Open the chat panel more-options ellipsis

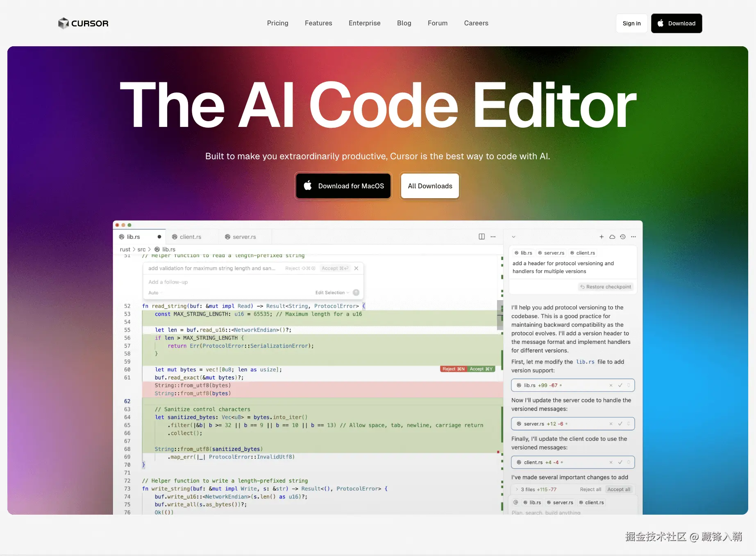(633, 237)
